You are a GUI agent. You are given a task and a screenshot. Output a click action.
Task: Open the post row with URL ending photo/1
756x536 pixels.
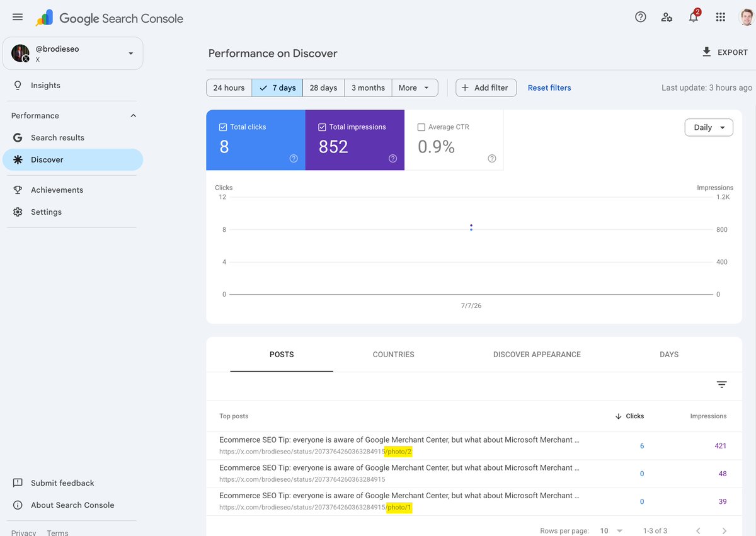click(x=474, y=501)
